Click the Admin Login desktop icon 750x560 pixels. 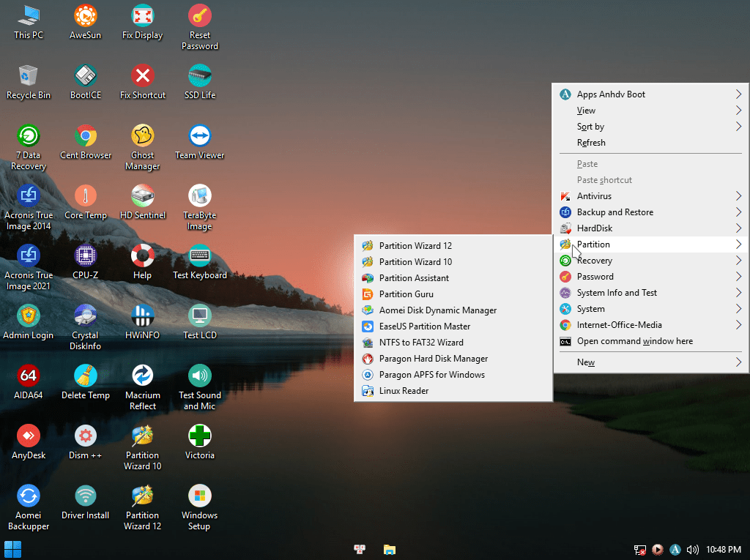click(x=29, y=322)
